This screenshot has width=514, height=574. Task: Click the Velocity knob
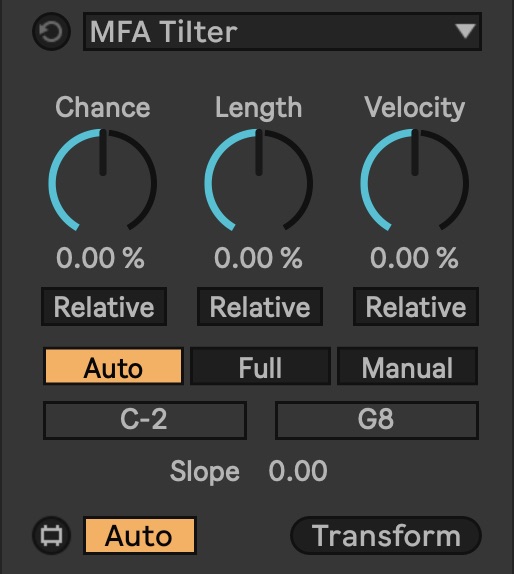[415, 180]
